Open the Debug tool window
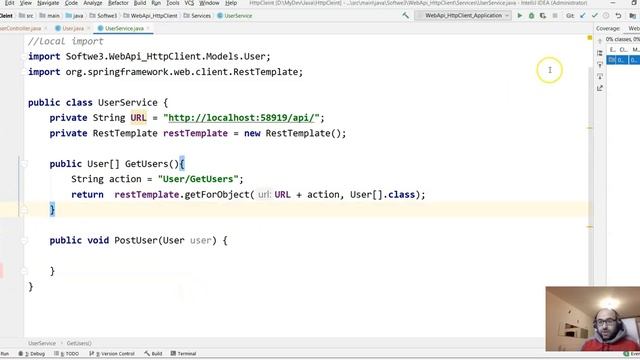640x360 pixels. (32, 353)
